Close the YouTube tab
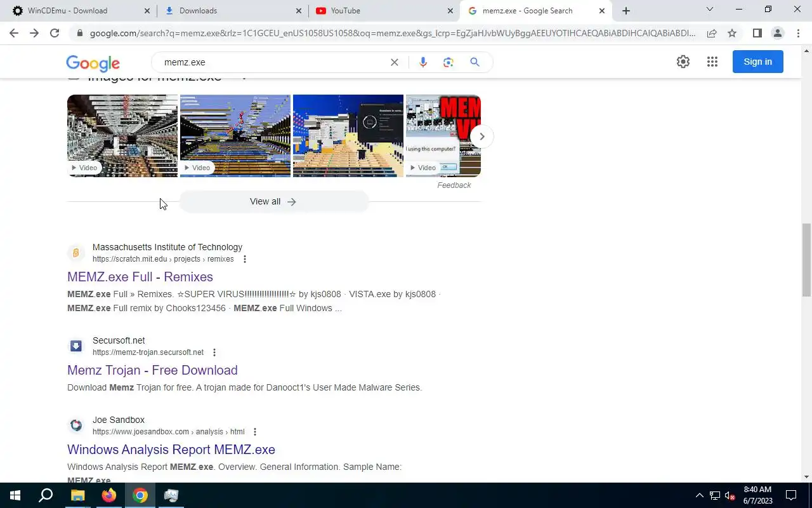The height and width of the screenshot is (508, 812). 450,11
